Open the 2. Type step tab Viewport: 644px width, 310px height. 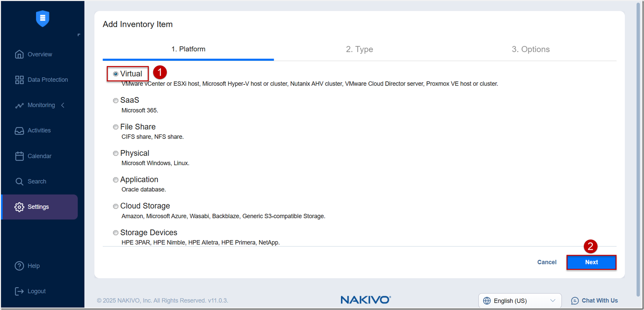(x=360, y=49)
